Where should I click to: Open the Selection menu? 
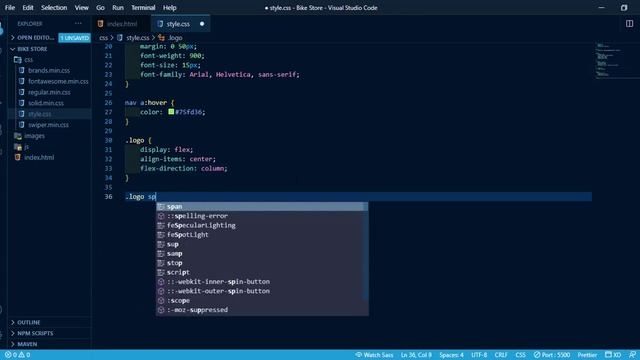54,8
